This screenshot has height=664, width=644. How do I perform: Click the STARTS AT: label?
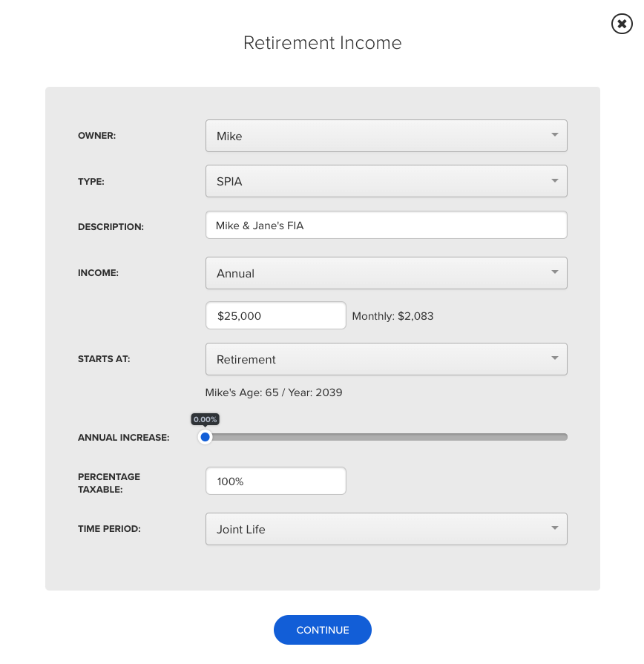(104, 359)
